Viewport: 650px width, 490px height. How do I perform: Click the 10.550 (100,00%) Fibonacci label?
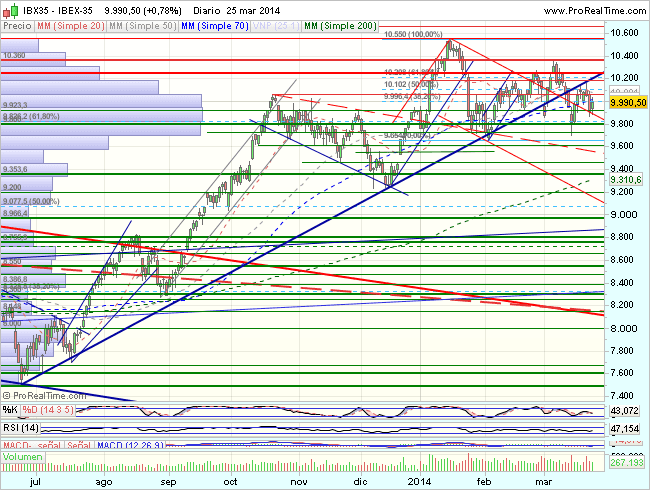pyautogui.click(x=413, y=34)
